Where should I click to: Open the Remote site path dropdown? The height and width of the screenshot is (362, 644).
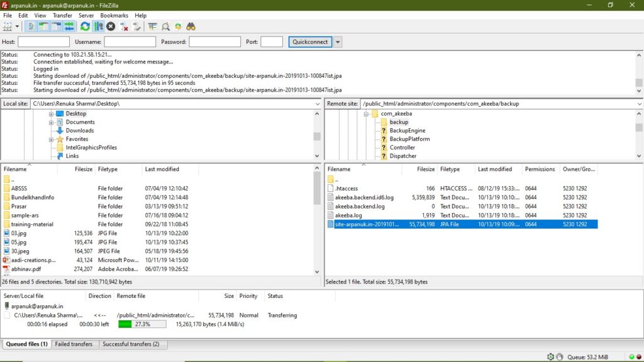pyautogui.click(x=640, y=104)
